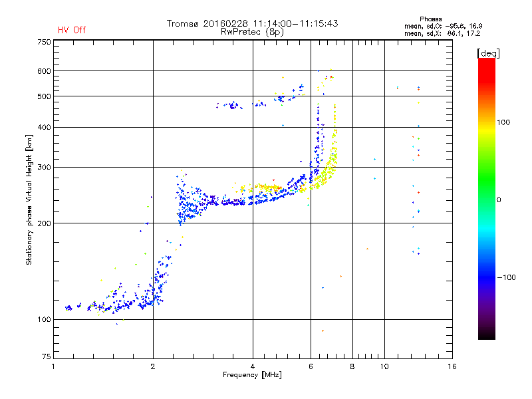This screenshot has width=532, height=399.
Task: Click the 'Stationary phase Virtual Height [km]' axis label
Action: click(x=29, y=199)
